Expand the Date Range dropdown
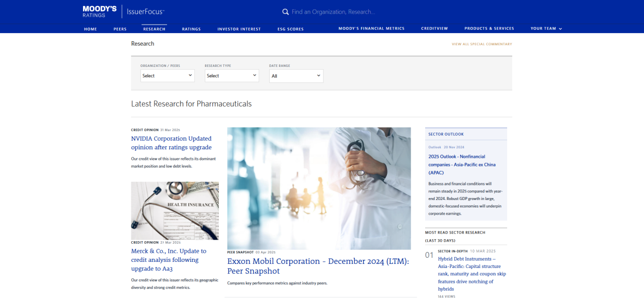Image resolution: width=644 pixels, height=298 pixels. 296,76
